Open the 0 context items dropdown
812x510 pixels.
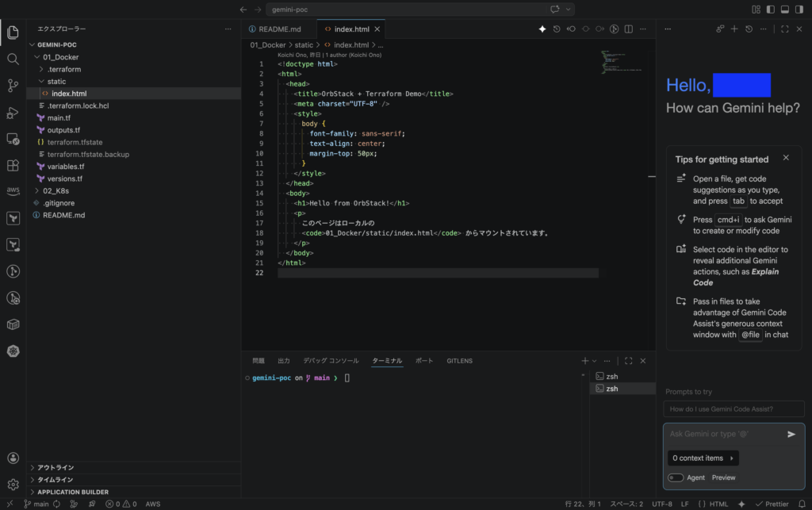click(x=703, y=458)
